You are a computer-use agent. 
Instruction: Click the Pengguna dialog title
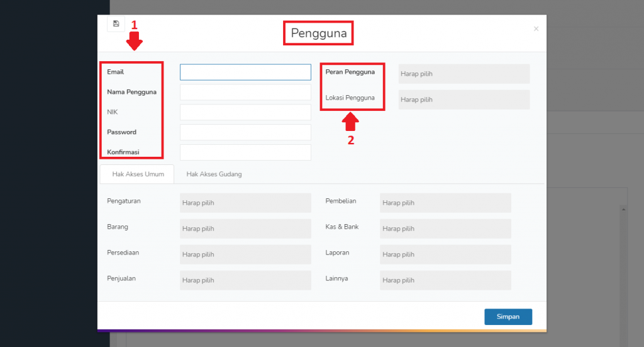coord(319,33)
